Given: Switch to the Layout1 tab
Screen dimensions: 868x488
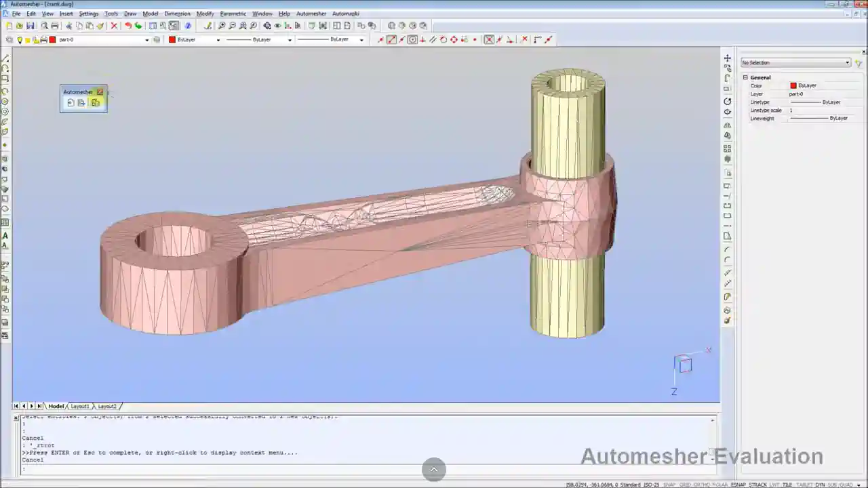Looking at the screenshot, I should click(79, 406).
